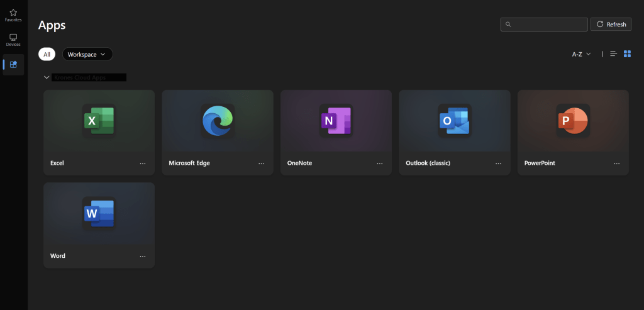Launch Microsoft Edge from its icon
644x310 pixels.
[x=217, y=121]
